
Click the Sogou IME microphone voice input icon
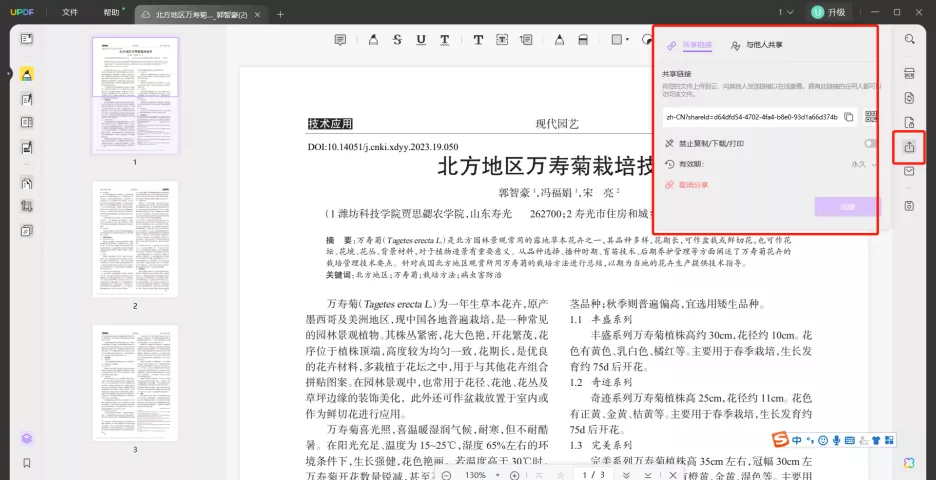pyautogui.click(x=836, y=441)
